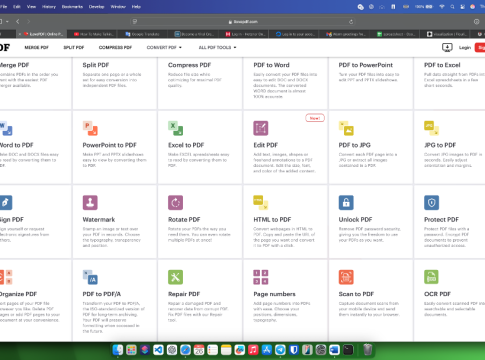This screenshot has height=360, width=485.
Task: Open the PDF to PowerPoint tool card
Action: tap(371, 83)
